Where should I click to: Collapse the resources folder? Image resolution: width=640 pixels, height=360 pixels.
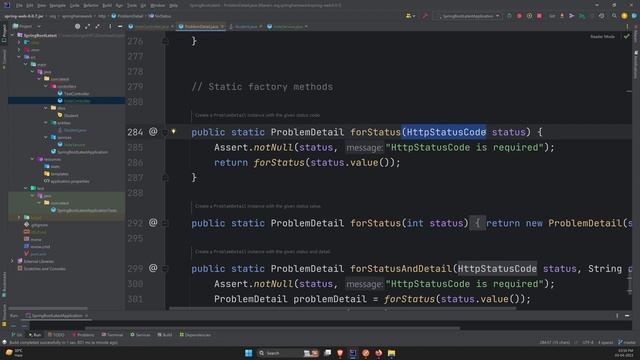pyautogui.click(x=32, y=159)
